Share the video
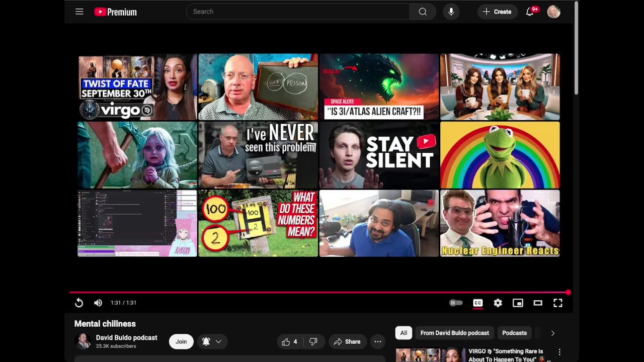Image resolution: width=644 pixels, height=362 pixels. click(347, 342)
